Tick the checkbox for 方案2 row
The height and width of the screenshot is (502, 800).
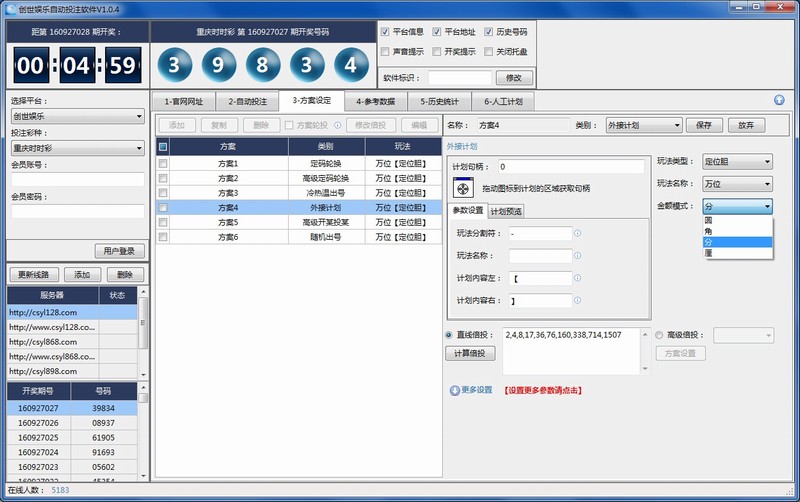(x=163, y=178)
